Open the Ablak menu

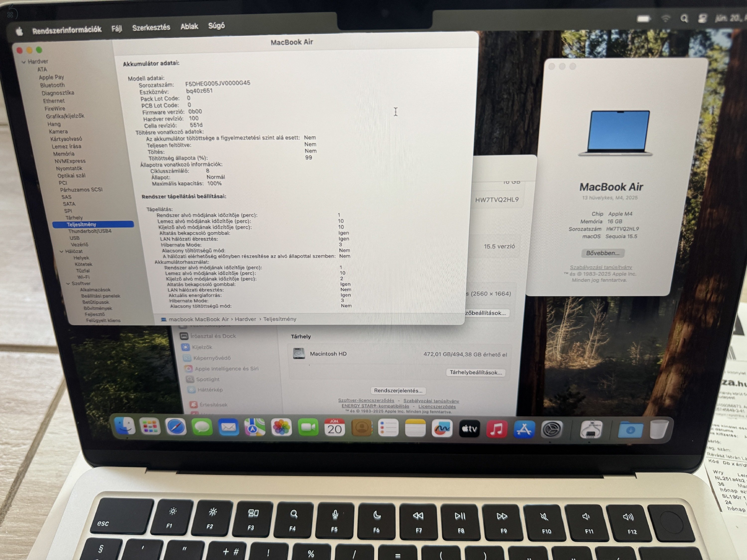point(189,26)
